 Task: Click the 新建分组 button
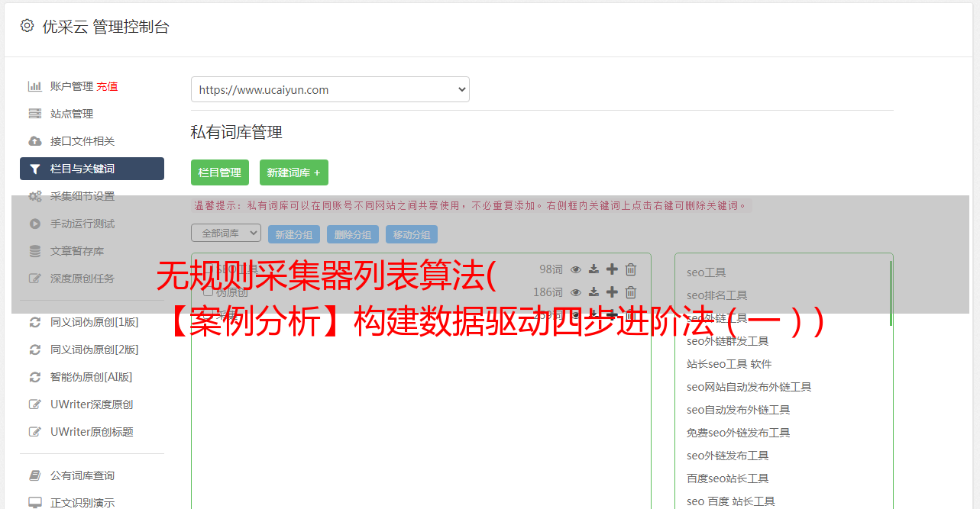point(294,234)
